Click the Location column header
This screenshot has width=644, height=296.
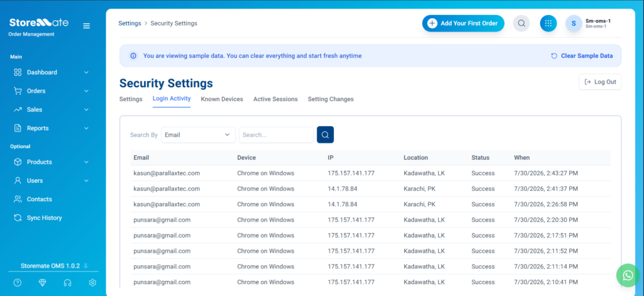416,158
